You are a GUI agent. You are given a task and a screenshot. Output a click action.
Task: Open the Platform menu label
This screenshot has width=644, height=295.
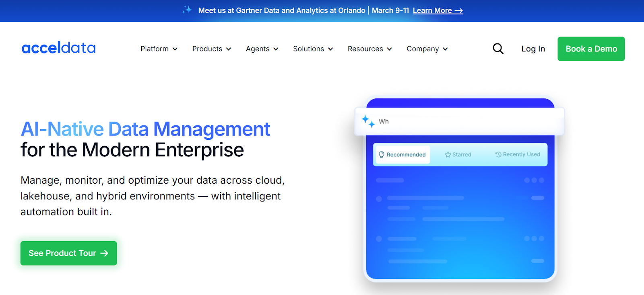pos(155,49)
